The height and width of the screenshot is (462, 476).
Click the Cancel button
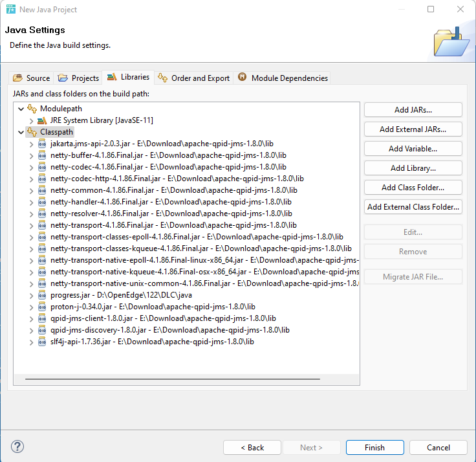[x=438, y=447]
